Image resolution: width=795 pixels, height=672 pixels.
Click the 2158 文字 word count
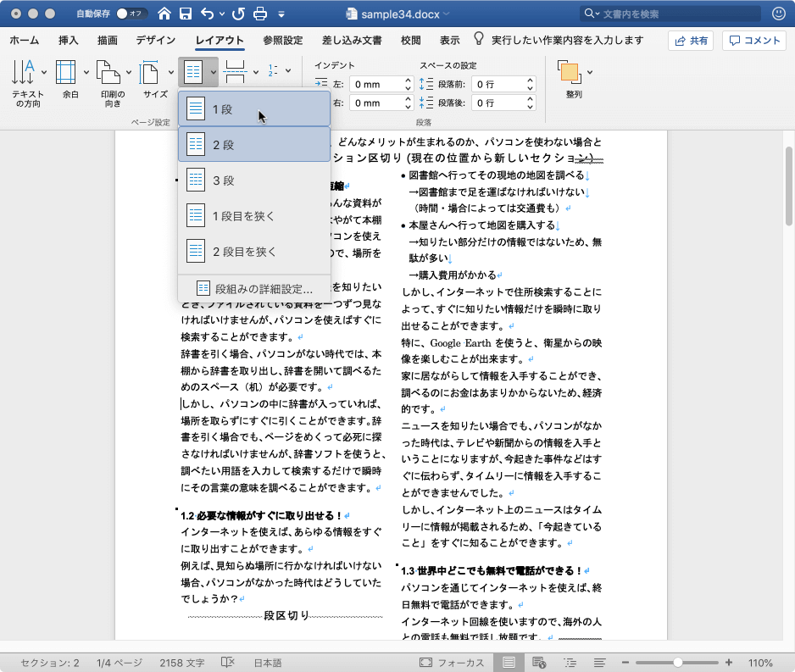tap(182, 663)
